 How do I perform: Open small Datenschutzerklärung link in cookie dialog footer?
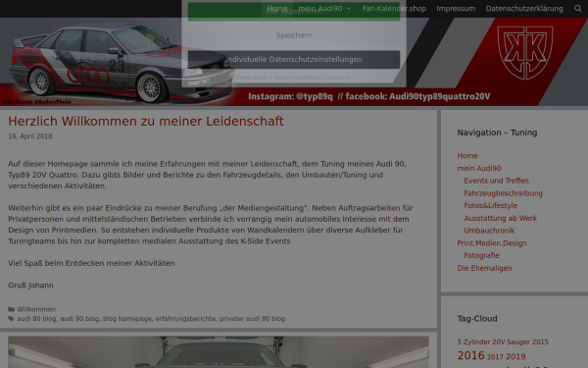pyautogui.click(x=297, y=78)
